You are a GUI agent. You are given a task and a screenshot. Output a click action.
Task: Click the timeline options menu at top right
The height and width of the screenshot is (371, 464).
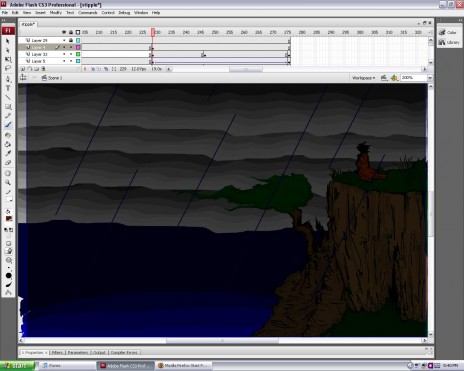pyautogui.click(x=430, y=32)
